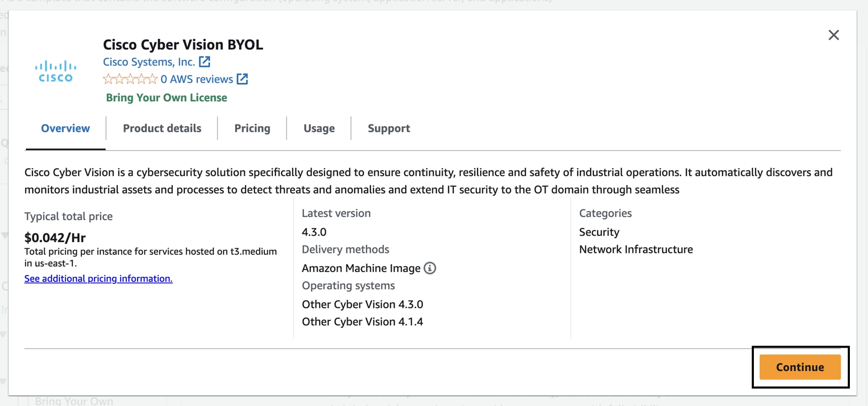Click the Categories heading
The image size is (868, 406).
coord(605,213)
